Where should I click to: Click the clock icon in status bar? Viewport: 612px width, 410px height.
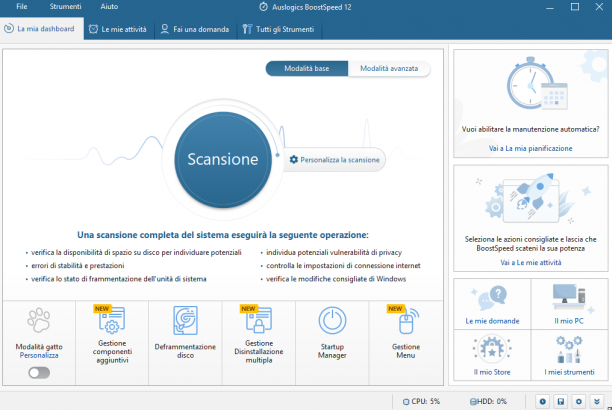click(543, 401)
